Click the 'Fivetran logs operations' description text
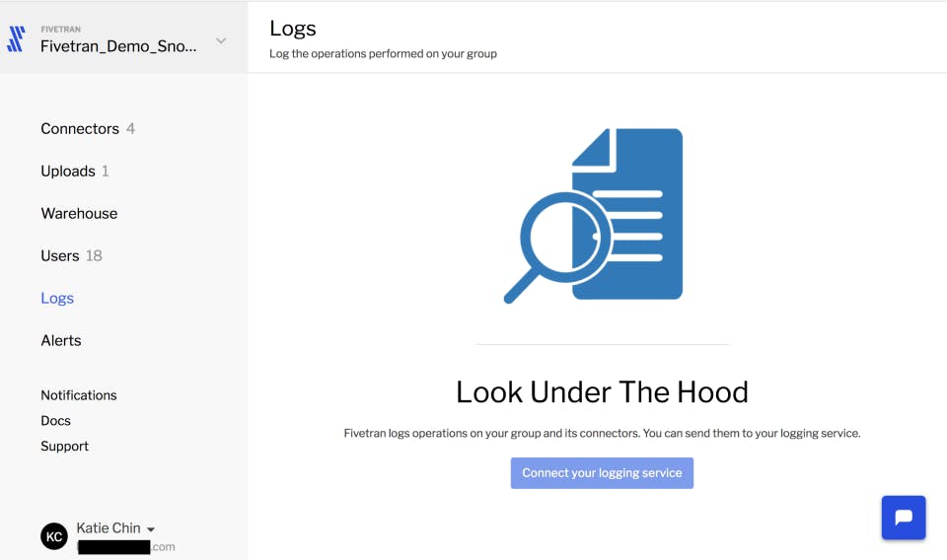 [602, 433]
